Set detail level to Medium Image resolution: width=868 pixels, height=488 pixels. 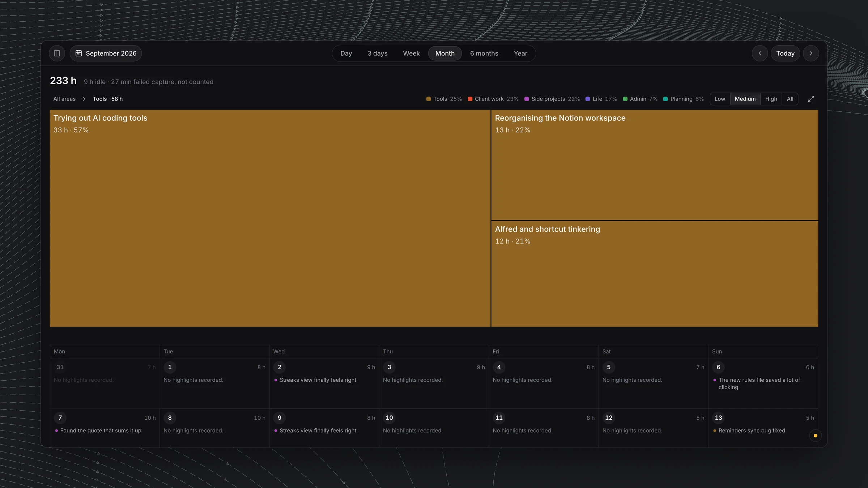(745, 99)
